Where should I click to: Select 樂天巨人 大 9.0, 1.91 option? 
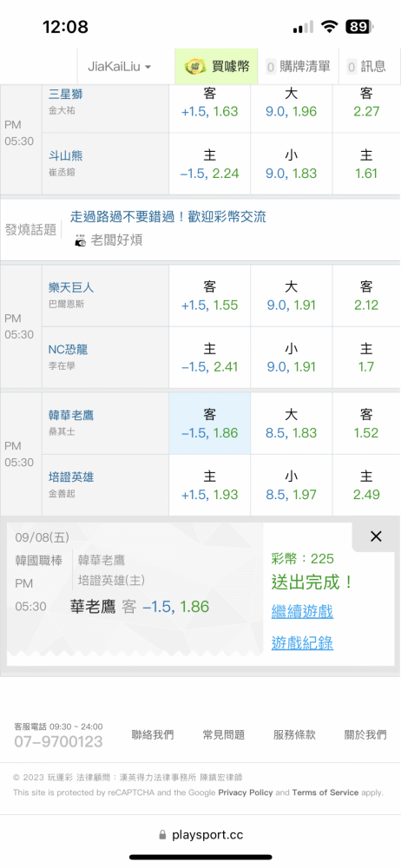point(292,296)
